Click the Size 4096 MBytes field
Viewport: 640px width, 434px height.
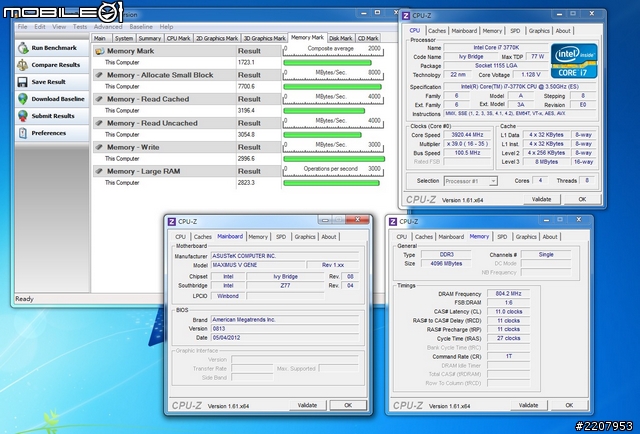pyautogui.click(x=446, y=264)
